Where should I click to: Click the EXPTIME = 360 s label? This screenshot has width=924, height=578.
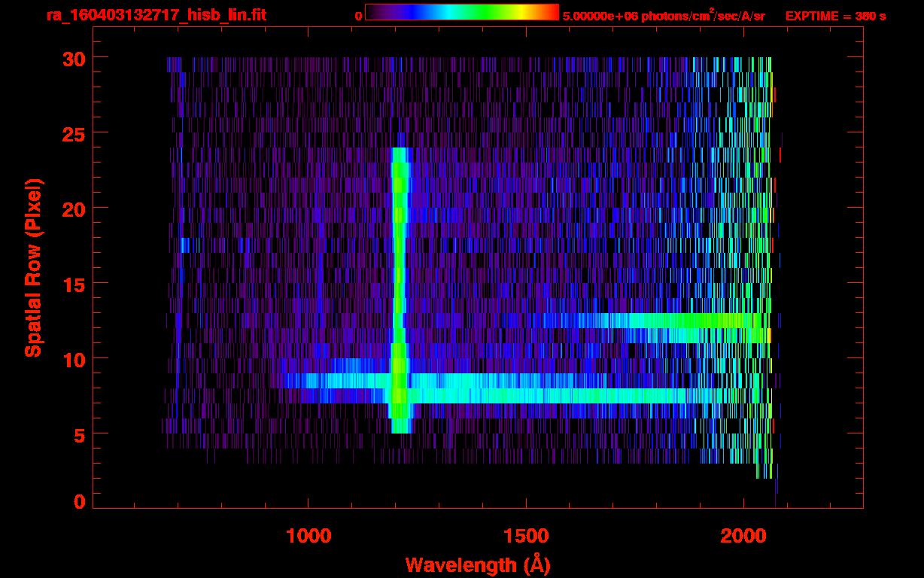[835, 16]
